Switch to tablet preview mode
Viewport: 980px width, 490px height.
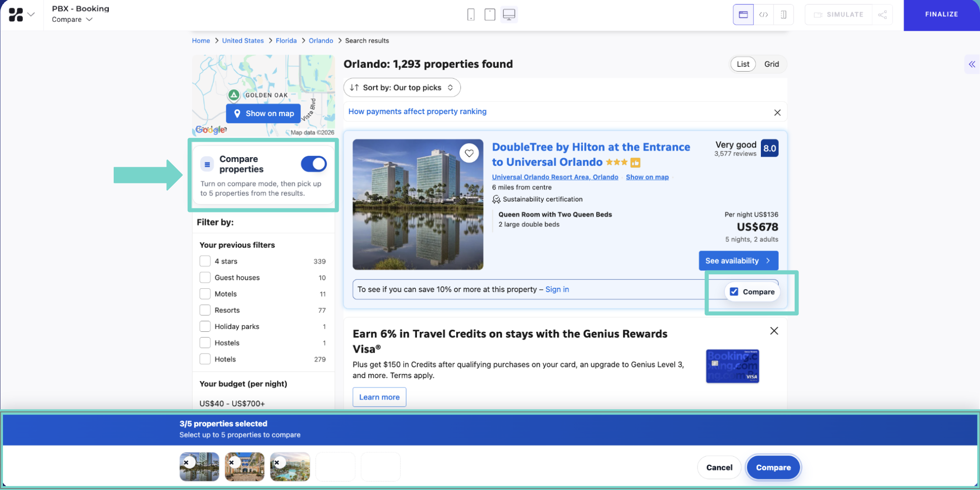490,15
